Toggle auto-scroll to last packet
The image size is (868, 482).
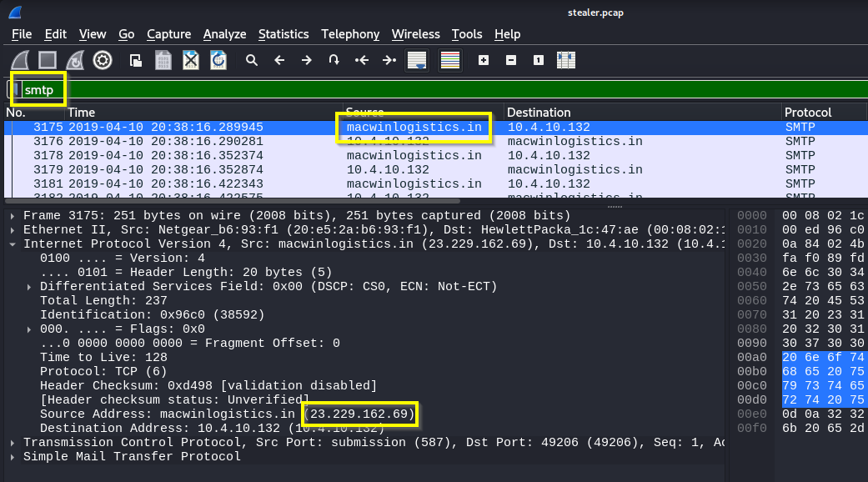click(416, 60)
